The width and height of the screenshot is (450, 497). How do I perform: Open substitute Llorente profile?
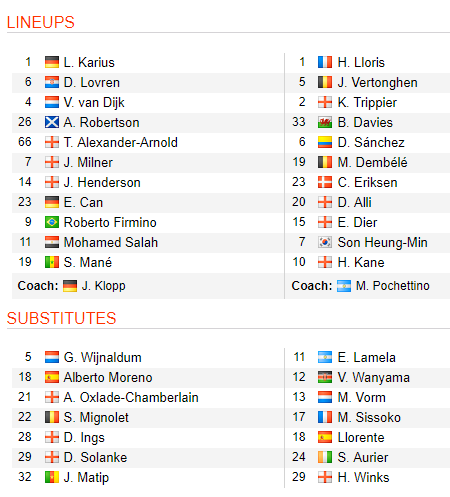pos(361,437)
